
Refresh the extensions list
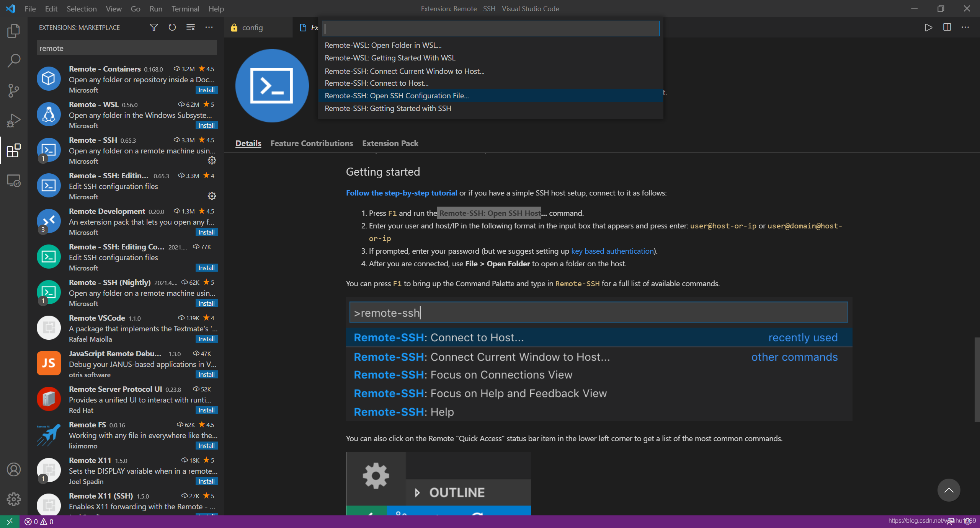pyautogui.click(x=172, y=28)
